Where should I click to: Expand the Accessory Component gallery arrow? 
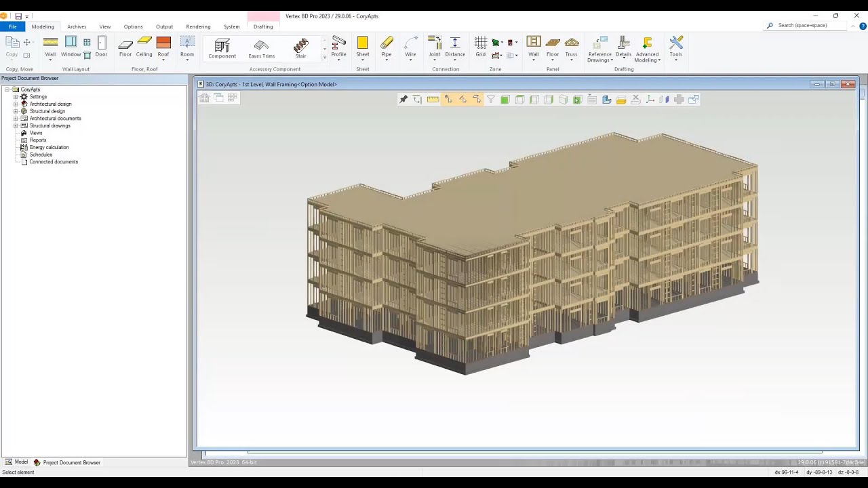324,57
